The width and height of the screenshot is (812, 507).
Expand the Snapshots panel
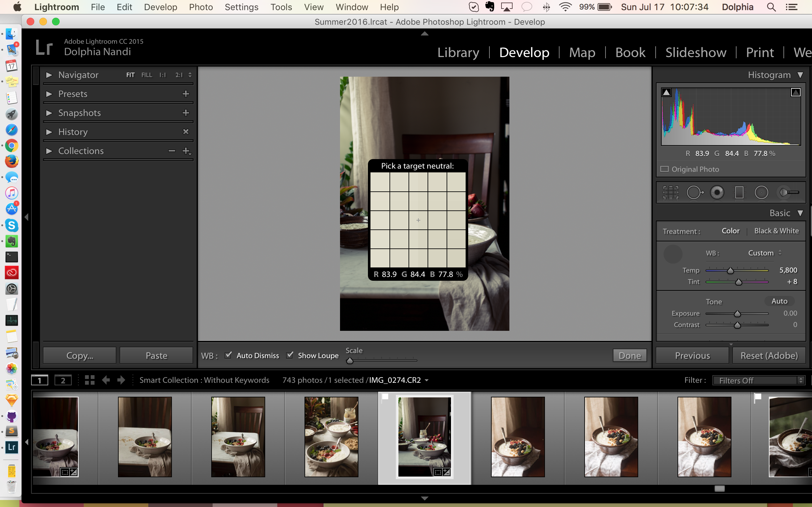[50, 113]
